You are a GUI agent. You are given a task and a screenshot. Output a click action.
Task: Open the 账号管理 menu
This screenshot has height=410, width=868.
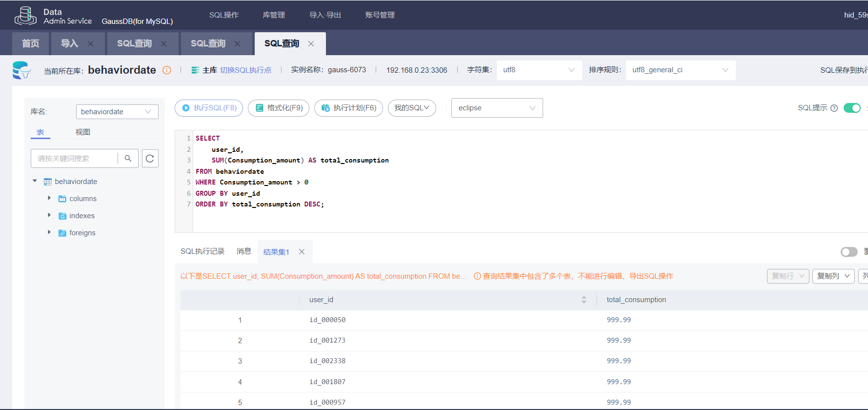(380, 15)
